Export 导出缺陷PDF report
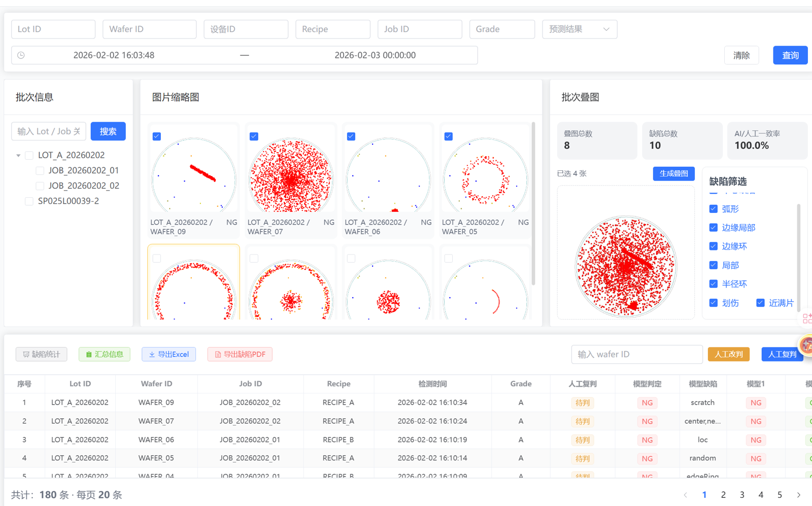This screenshot has height=506, width=812. coord(240,354)
